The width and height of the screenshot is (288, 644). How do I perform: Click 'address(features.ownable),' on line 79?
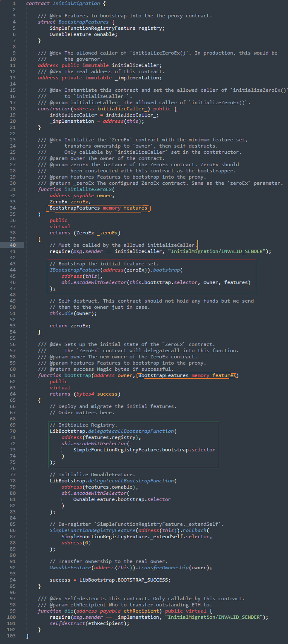[100, 487]
